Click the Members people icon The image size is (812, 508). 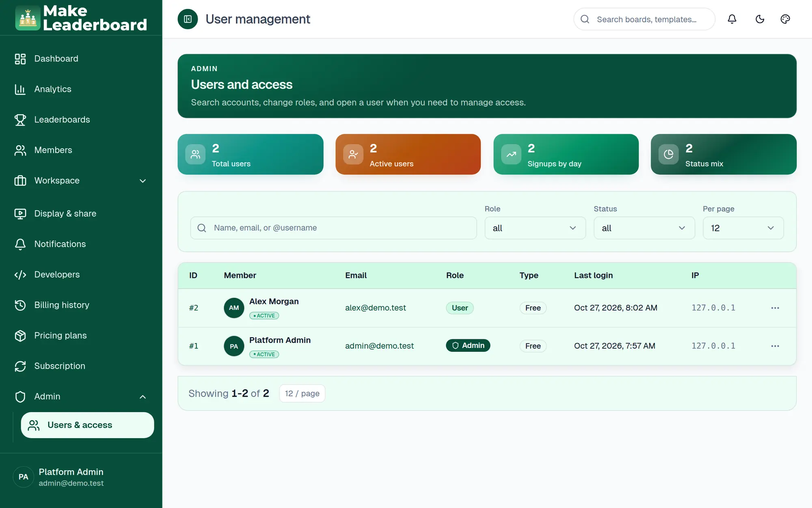pyautogui.click(x=20, y=150)
